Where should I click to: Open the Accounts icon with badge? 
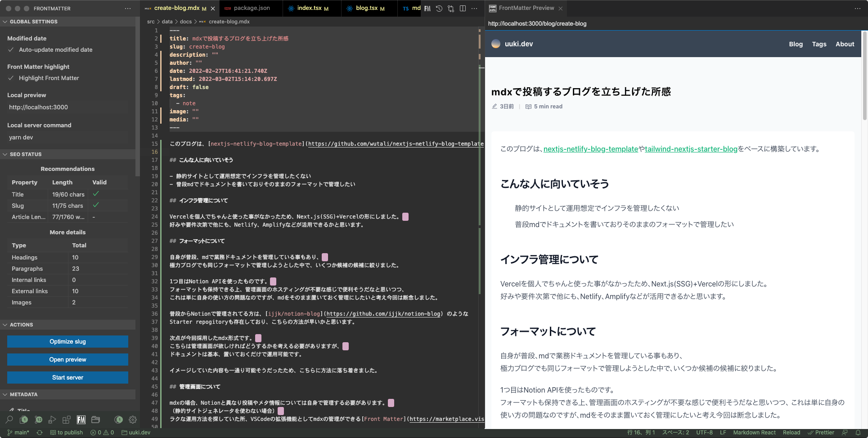[118, 420]
